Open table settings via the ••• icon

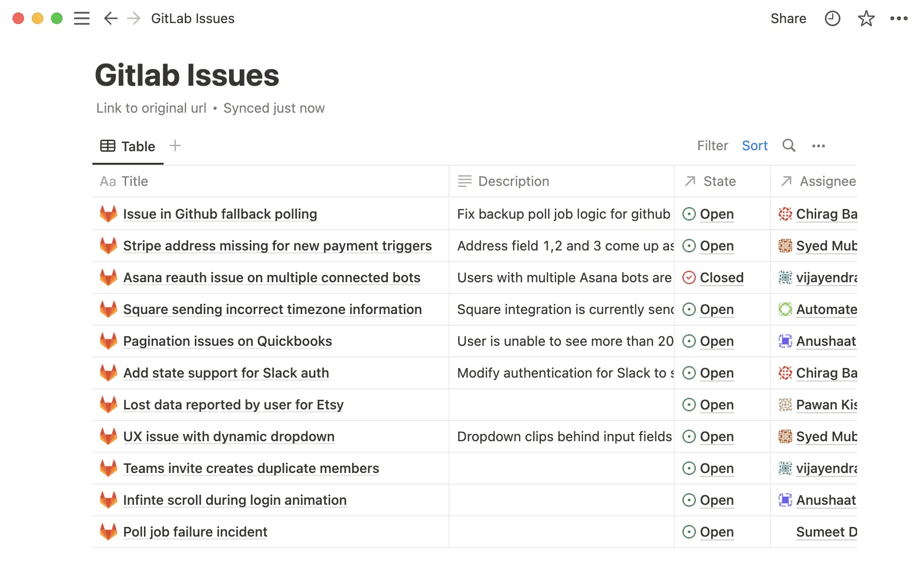(819, 145)
